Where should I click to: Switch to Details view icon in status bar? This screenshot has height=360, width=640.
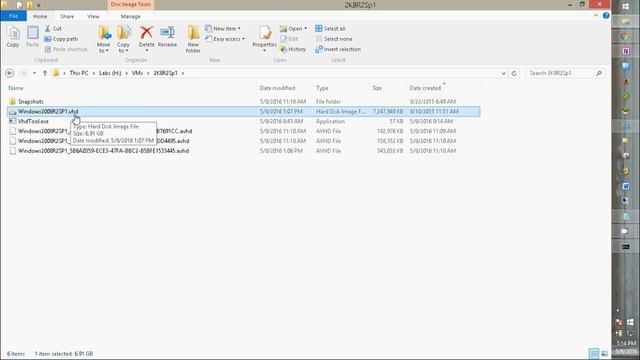(594, 353)
